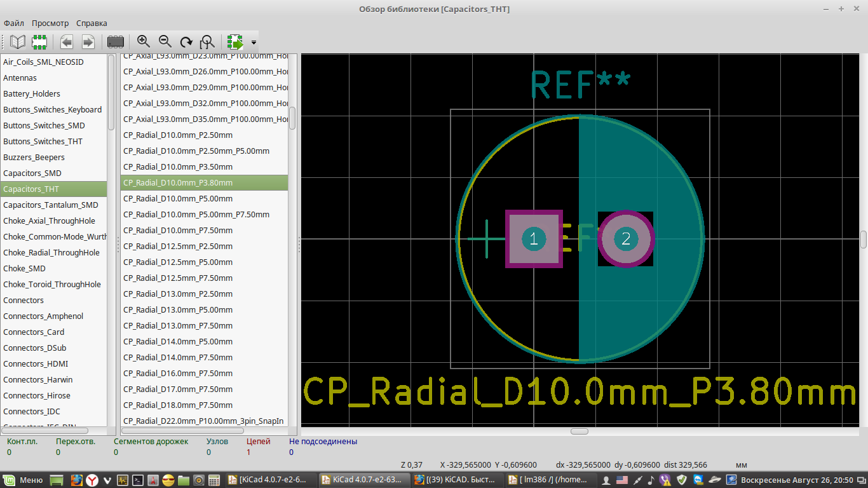The image size is (868, 488).
Task: Select footprint CP_Radial_D10.0mm_P5.00mm
Action: coord(204,198)
